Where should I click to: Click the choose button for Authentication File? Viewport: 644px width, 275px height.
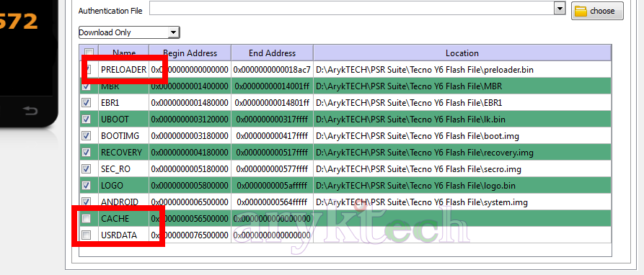(597, 11)
